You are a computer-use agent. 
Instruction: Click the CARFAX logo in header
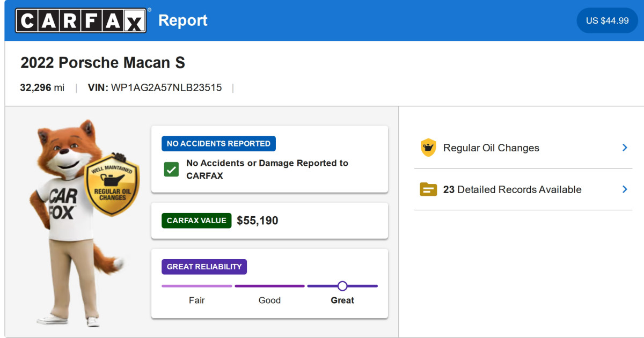(x=81, y=20)
